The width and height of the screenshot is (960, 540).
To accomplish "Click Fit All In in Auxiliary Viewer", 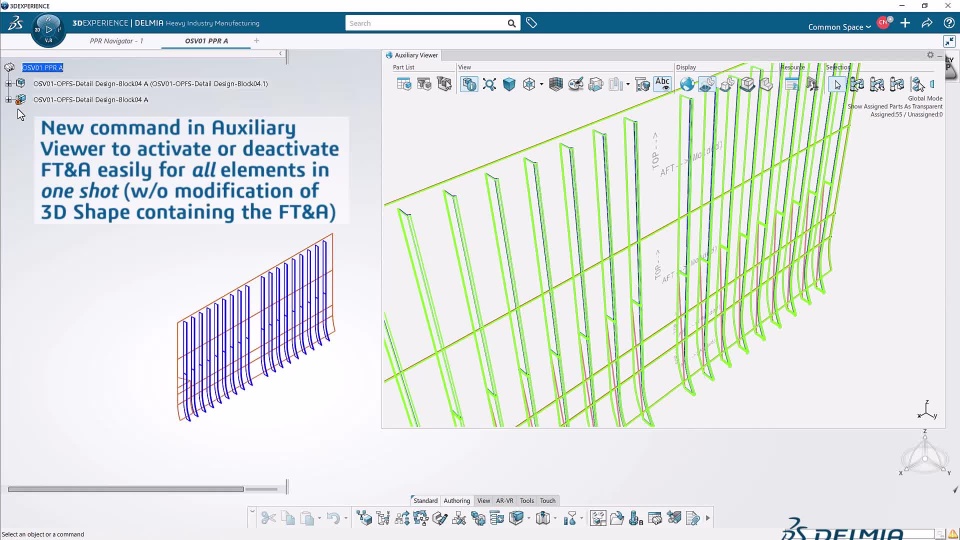I will click(x=489, y=84).
